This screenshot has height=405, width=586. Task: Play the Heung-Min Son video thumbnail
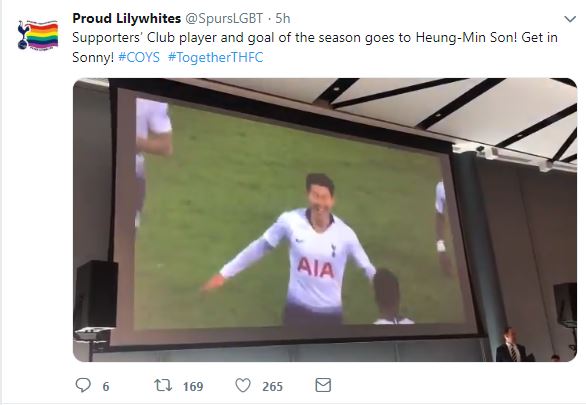coord(325,220)
